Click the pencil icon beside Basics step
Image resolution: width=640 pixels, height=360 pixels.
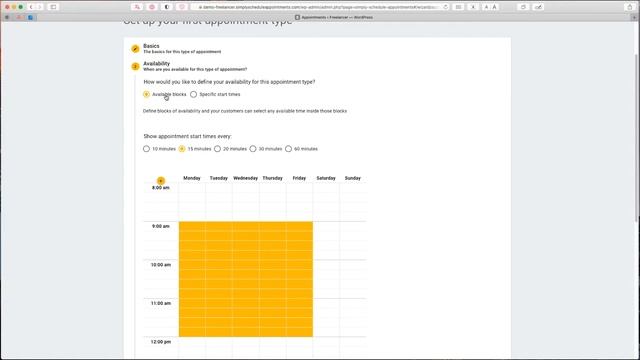coord(135,49)
